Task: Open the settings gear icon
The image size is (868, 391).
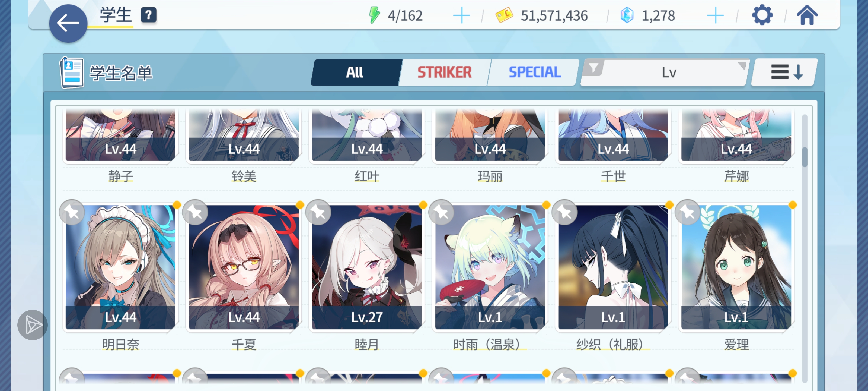Action: pos(762,15)
